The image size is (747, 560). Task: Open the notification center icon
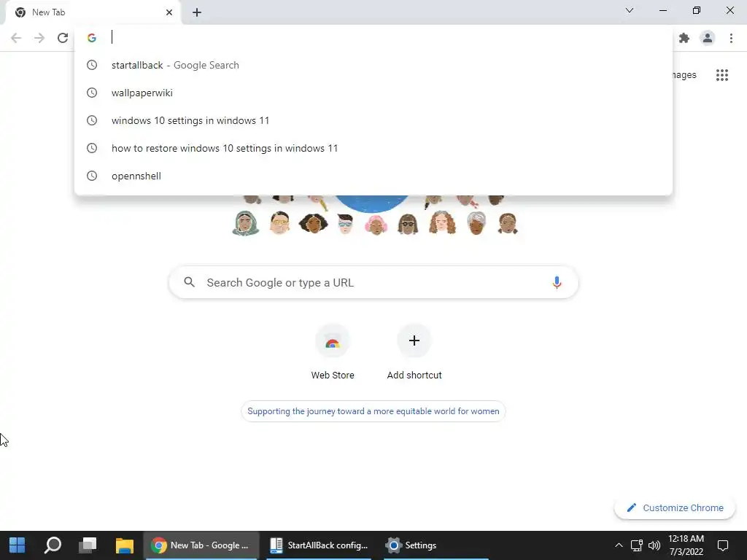point(723,545)
